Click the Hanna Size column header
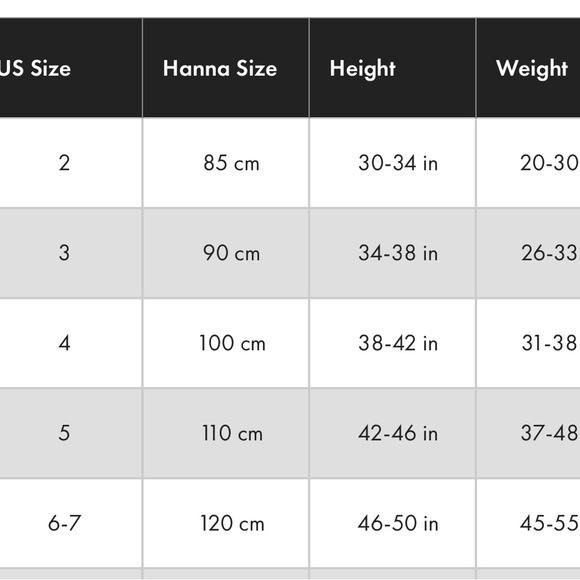580x580 pixels. pyautogui.click(x=226, y=67)
